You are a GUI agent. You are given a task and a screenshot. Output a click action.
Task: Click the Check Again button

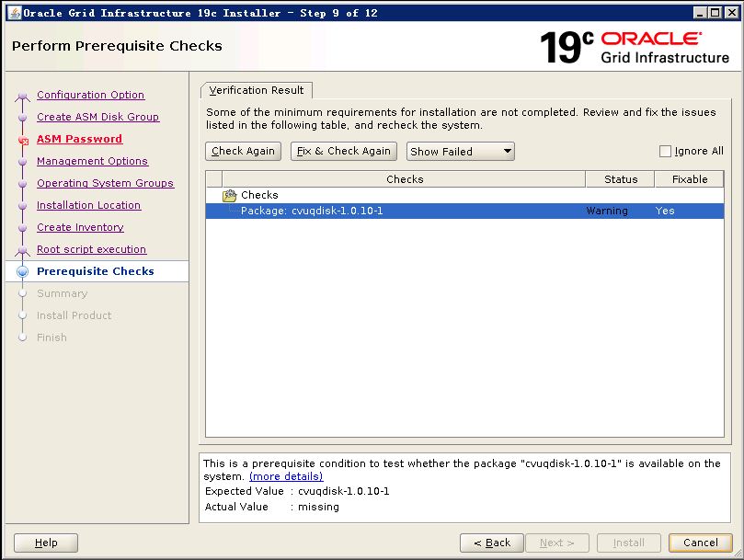pos(243,151)
